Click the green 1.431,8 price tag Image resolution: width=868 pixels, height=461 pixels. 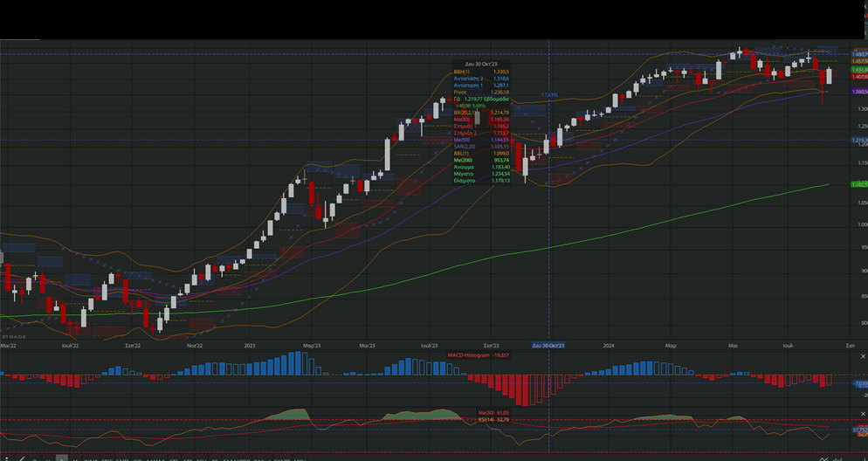click(x=859, y=70)
